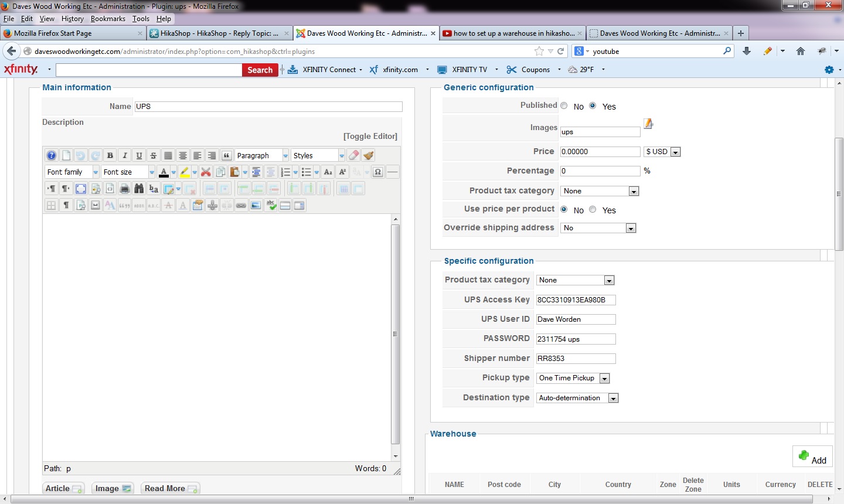Switch to HikaShop Reply Topic tab
844x504 pixels.
click(x=219, y=33)
